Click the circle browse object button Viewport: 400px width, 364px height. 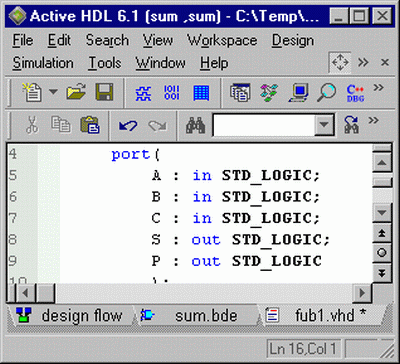coord(382,253)
